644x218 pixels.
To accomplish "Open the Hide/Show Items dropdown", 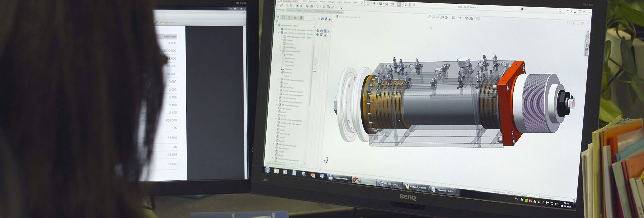I will (x=460, y=18).
